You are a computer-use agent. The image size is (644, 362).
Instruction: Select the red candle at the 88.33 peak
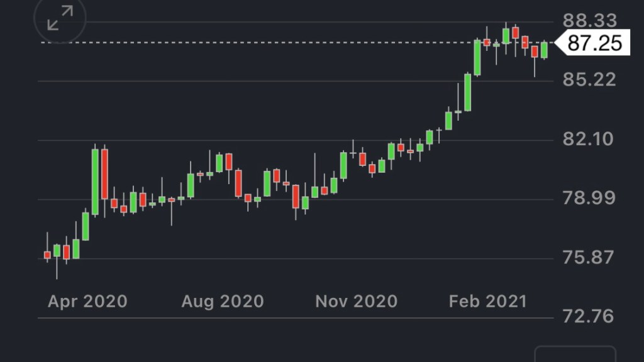tap(515, 33)
